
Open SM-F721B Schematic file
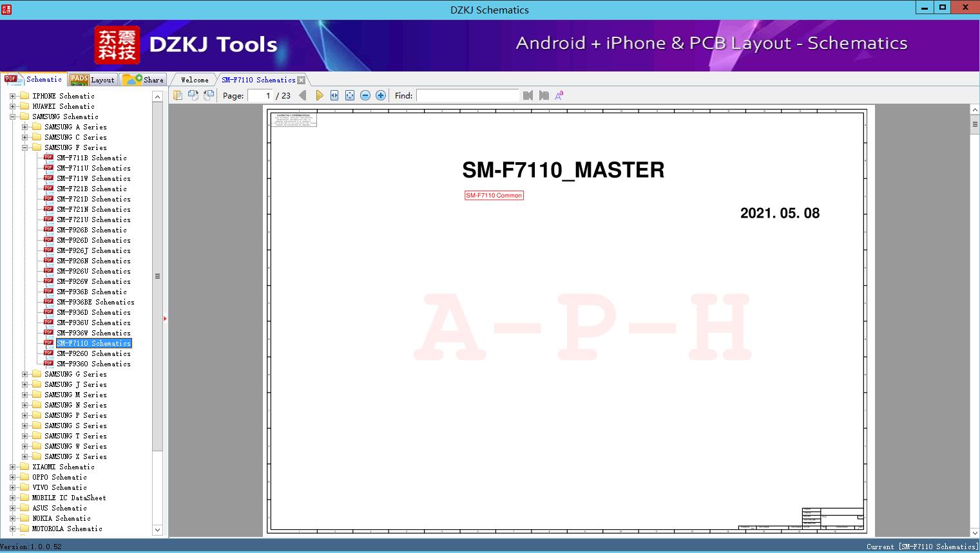pyautogui.click(x=91, y=189)
